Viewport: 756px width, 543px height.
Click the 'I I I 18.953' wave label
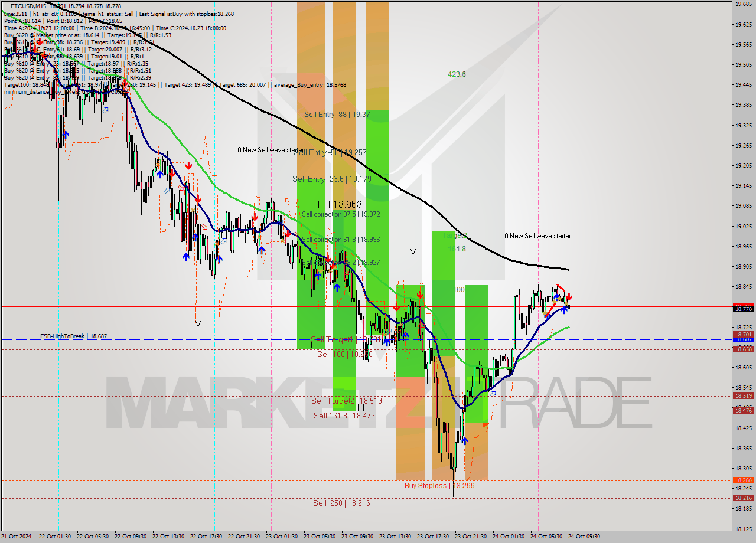[340, 204]
